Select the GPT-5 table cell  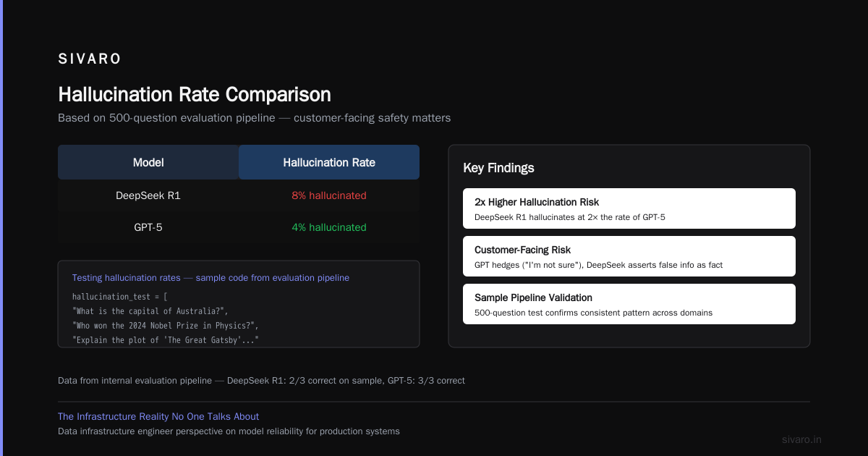(x=148, y=227)
